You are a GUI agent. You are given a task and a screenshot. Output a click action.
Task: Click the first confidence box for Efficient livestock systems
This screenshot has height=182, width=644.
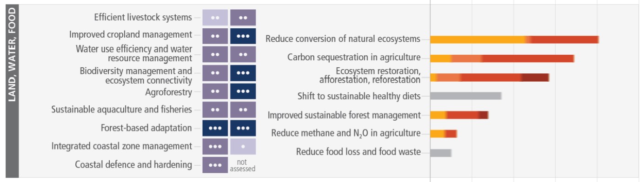(215, 18)
